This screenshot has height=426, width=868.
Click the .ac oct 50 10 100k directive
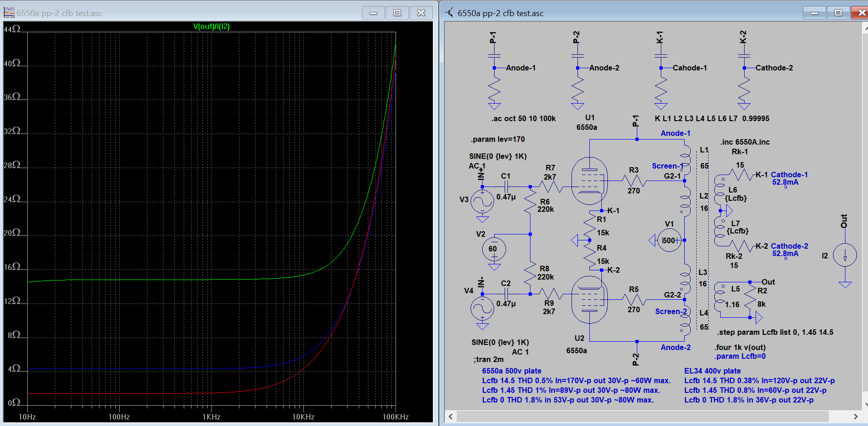tap(524, 118)
